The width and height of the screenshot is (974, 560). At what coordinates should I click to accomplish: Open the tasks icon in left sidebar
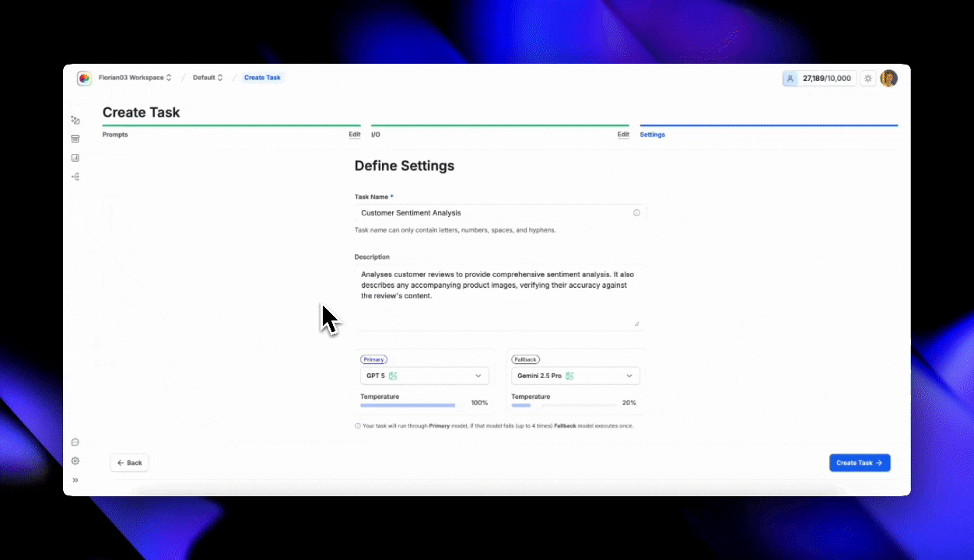coord(75,120)
